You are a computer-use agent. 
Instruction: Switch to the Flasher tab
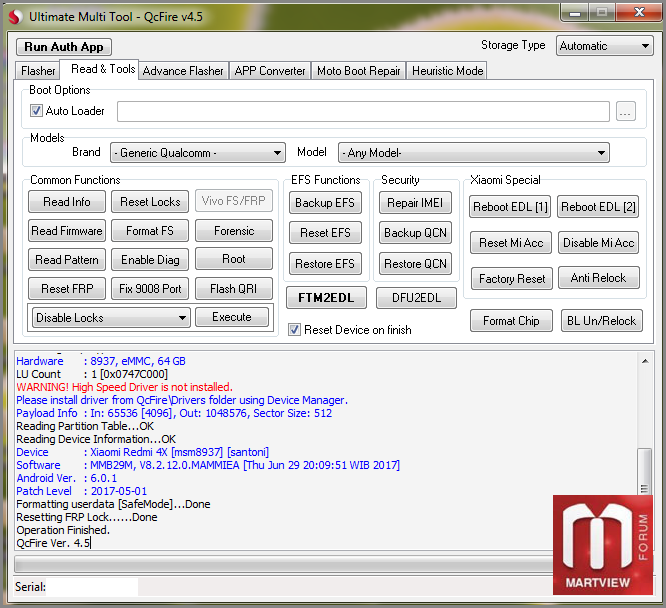[38, 71]
